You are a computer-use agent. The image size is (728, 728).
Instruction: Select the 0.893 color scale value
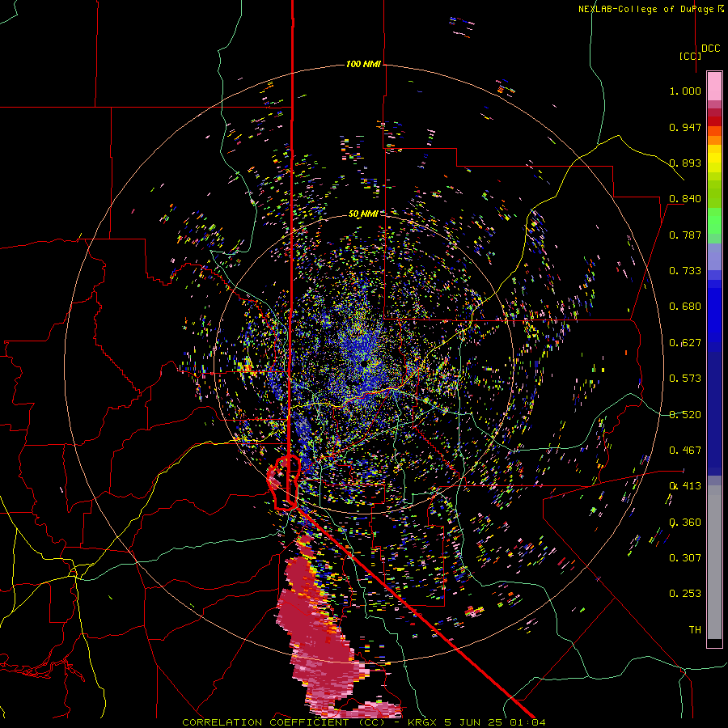[685, 163]
